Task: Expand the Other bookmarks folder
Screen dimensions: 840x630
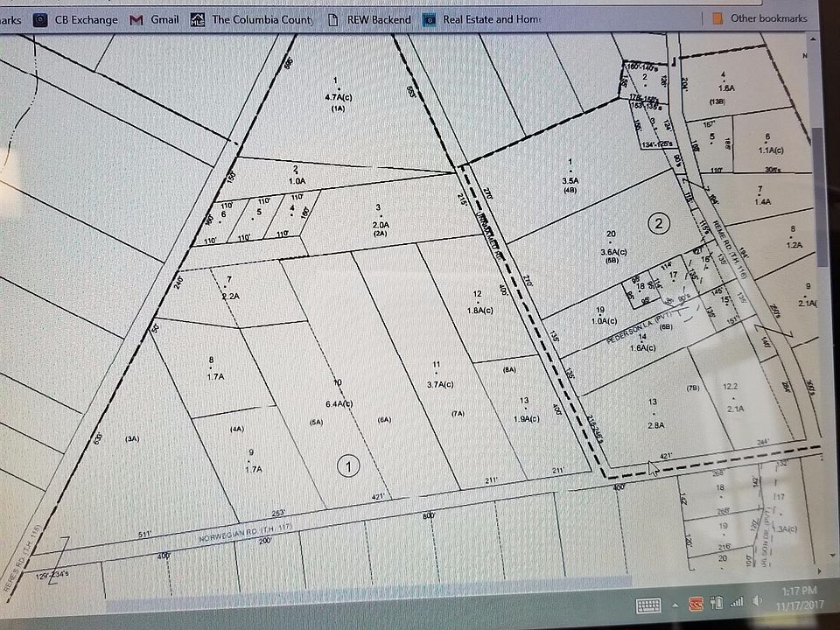Action: click(760, 18)
